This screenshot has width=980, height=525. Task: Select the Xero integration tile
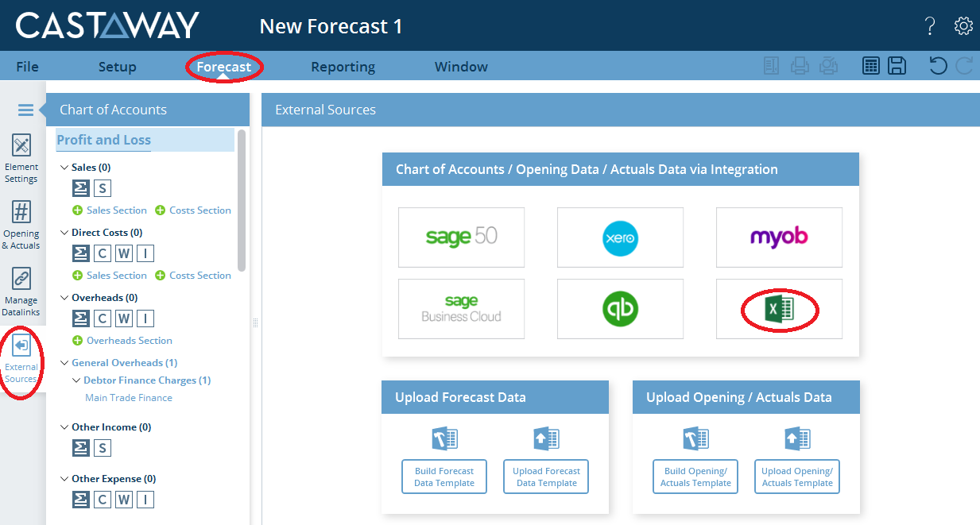coord(620,237)
